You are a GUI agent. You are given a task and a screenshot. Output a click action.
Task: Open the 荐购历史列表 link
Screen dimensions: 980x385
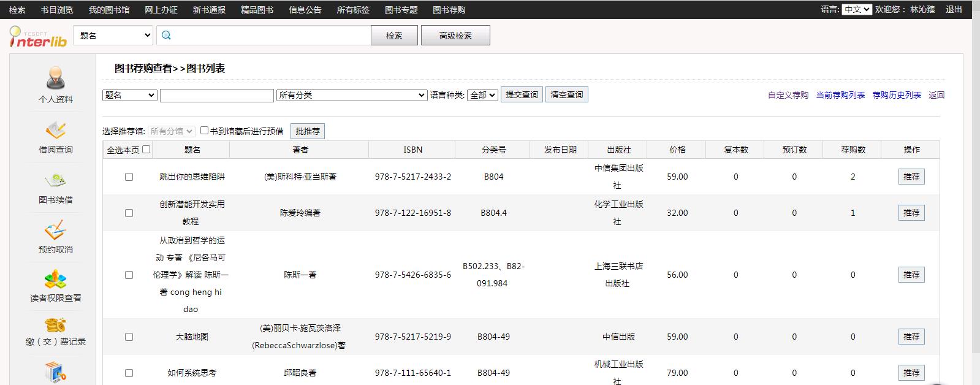896,95
